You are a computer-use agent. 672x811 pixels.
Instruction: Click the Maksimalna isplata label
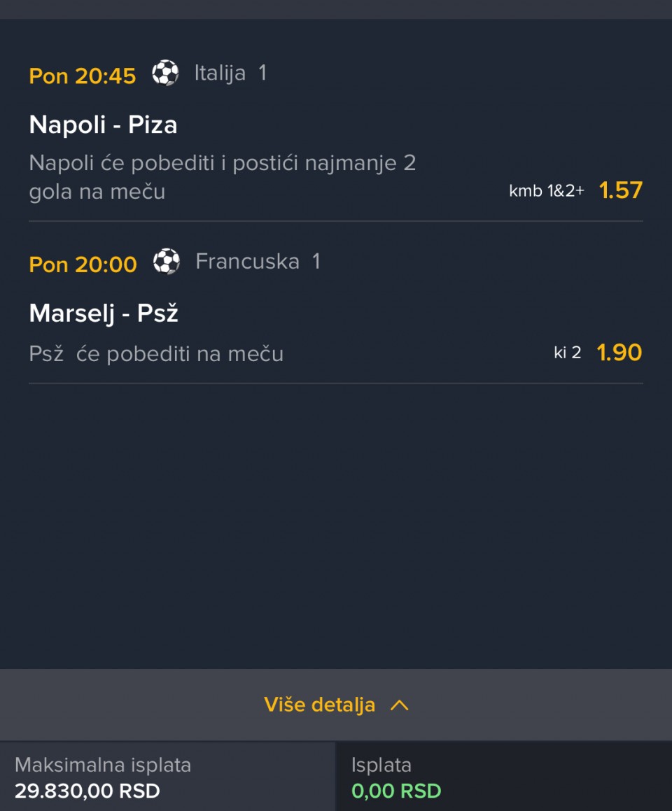coord(103,765)
